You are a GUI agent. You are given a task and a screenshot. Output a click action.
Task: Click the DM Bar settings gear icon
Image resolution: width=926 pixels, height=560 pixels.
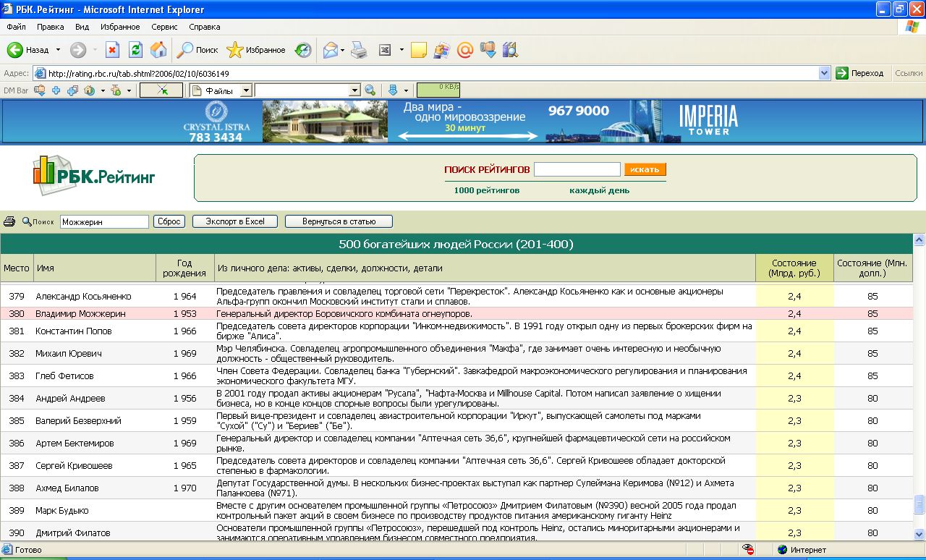point(116,90)
